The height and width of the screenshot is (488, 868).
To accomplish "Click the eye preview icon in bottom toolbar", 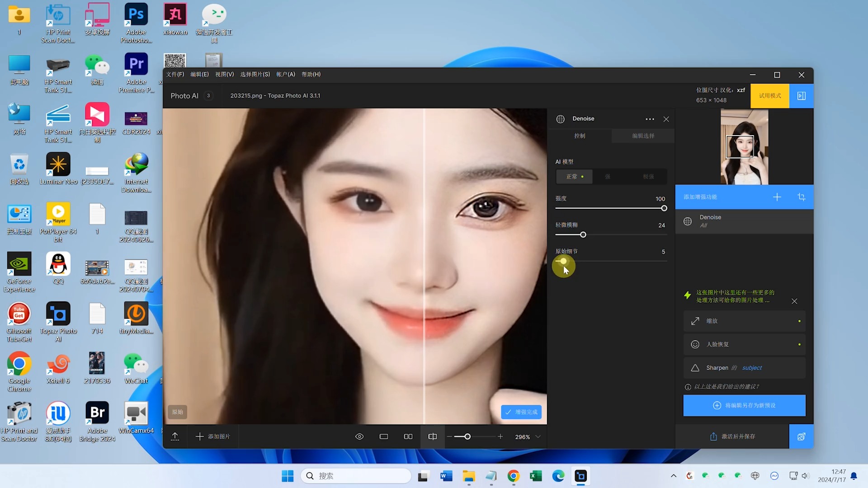I will (359, 436).
